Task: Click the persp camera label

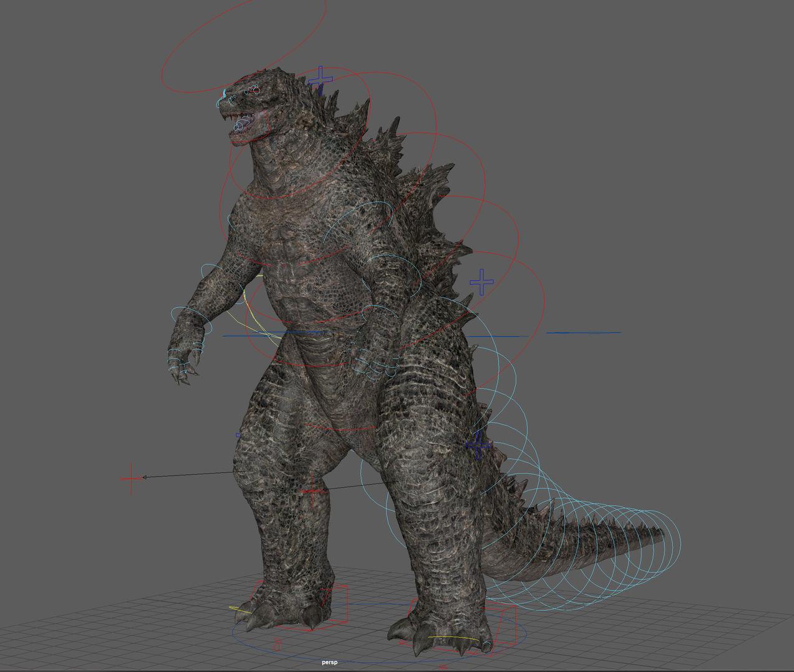Action: point(329,663)
